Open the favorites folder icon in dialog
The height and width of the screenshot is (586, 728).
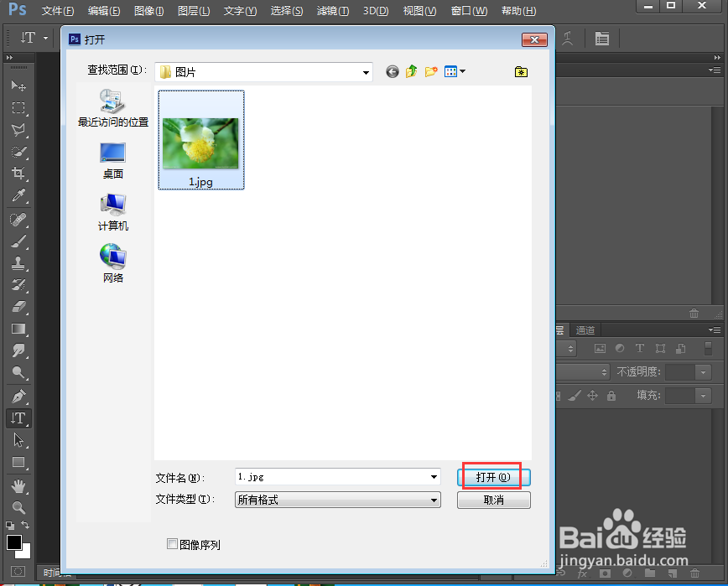(521, 72)
